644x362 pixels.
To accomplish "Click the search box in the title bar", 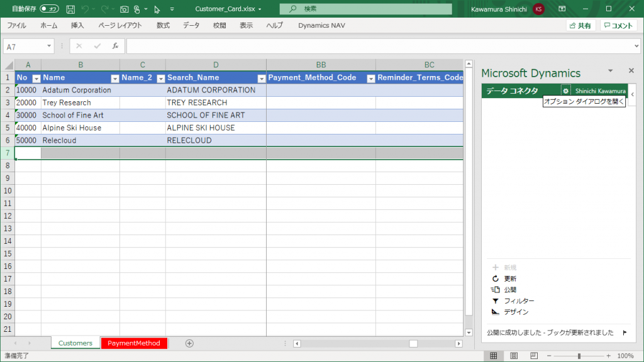I will 365,9.
